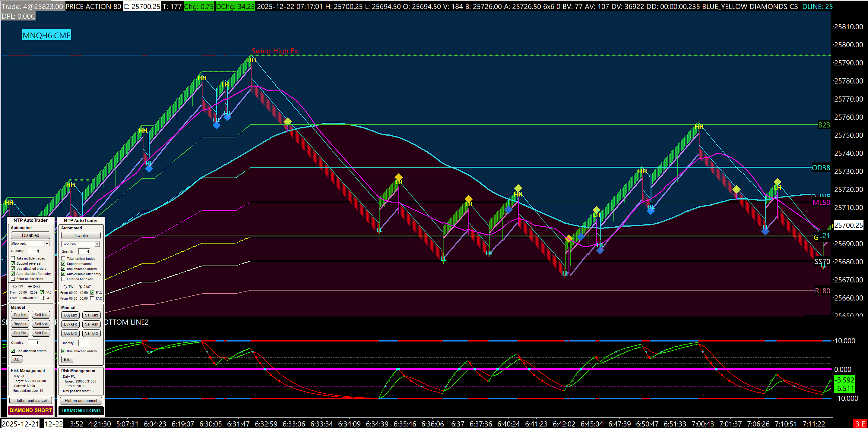Toggle Enter on bar close in Long panel

pyautogui.click(x=63, y=279)
